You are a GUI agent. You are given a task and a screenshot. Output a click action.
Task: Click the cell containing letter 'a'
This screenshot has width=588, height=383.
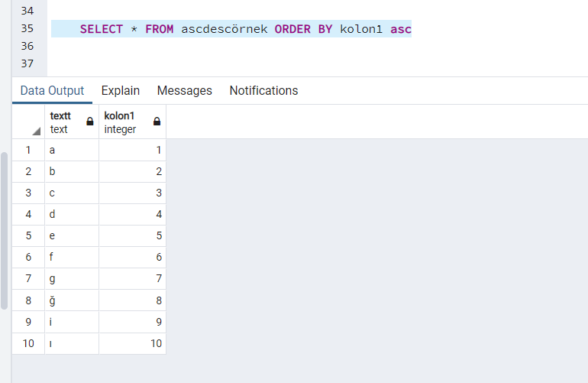point(72,150)
